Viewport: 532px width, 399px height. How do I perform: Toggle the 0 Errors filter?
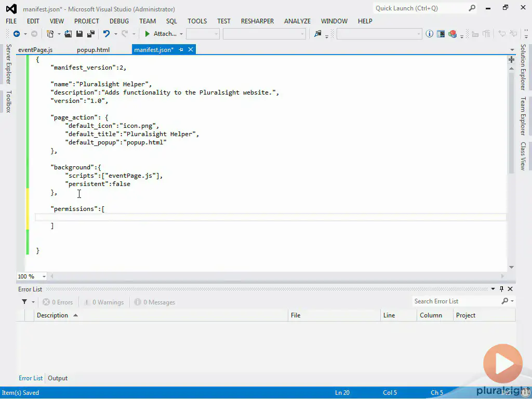[x=58, y=302]
